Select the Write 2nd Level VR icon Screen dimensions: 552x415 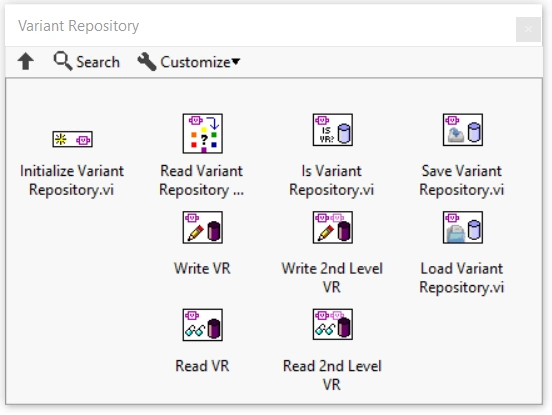pyautogui.click(x=333, y=227)
